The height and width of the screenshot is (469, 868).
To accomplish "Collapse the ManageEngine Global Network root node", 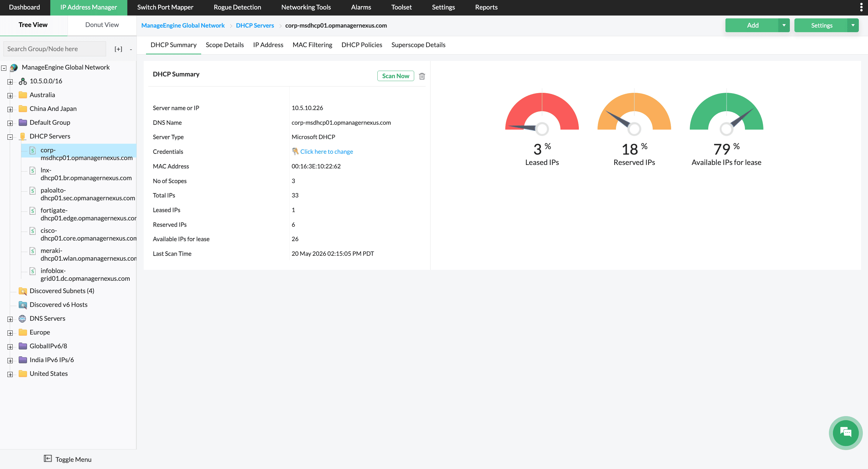I will pyautogui.click(x=4, y=68).
